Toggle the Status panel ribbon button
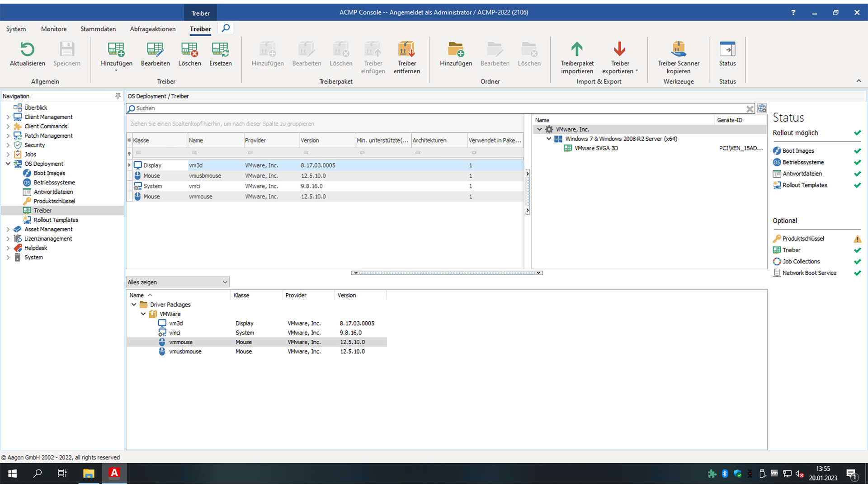The image size is (868, 488). [x=727, y=54]
